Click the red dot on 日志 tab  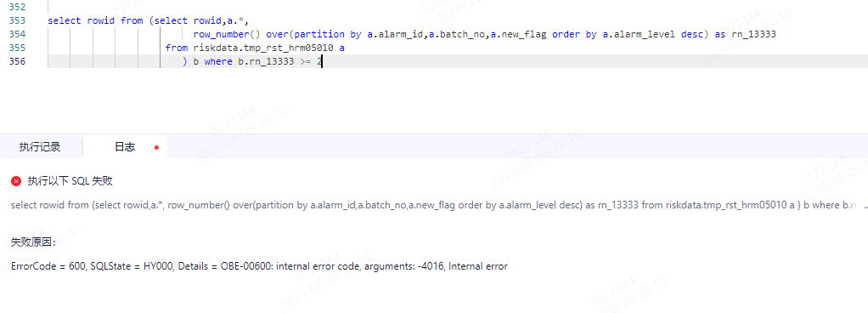pos(156,147)
